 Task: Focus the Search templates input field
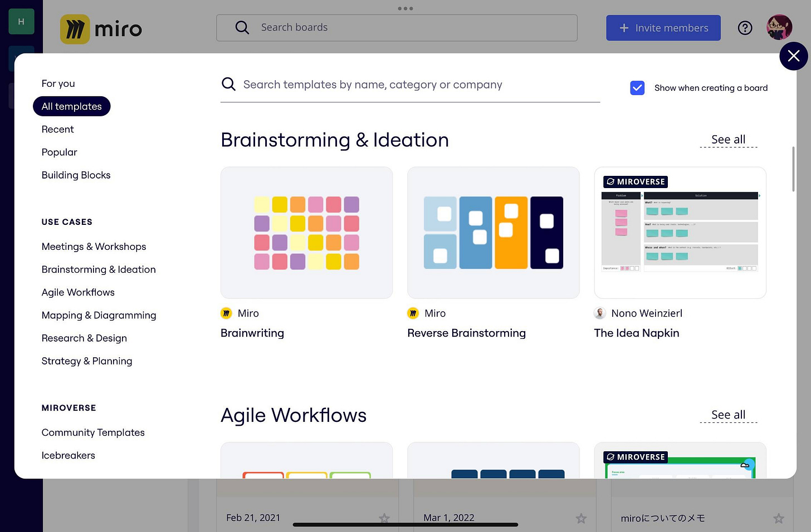coord(410,85)
